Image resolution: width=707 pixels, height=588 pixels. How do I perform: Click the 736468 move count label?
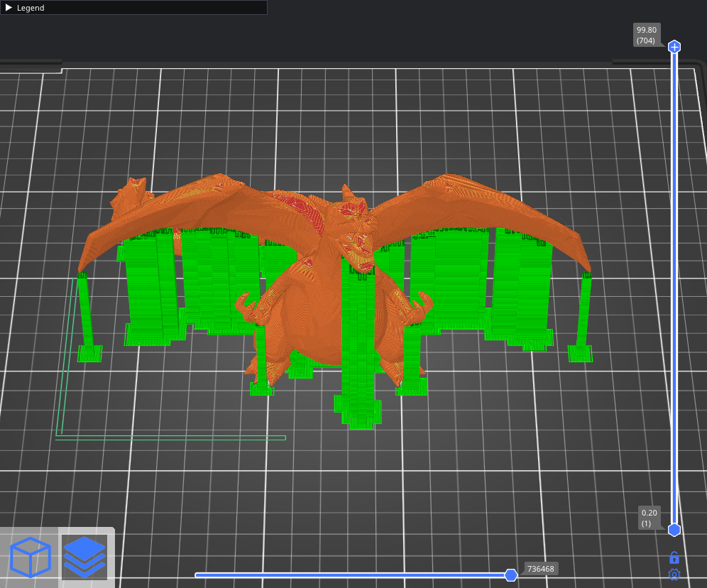540,569
